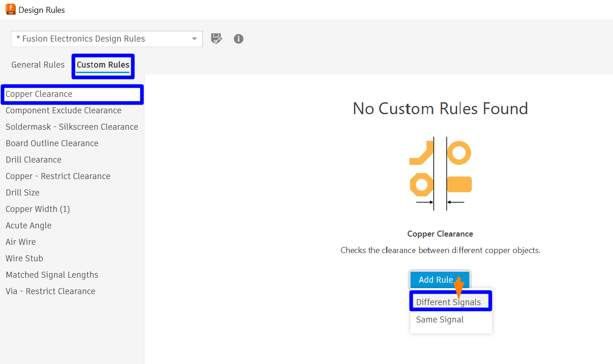
Task: Choose Different Signals from the menu
Action: (448, 301)
